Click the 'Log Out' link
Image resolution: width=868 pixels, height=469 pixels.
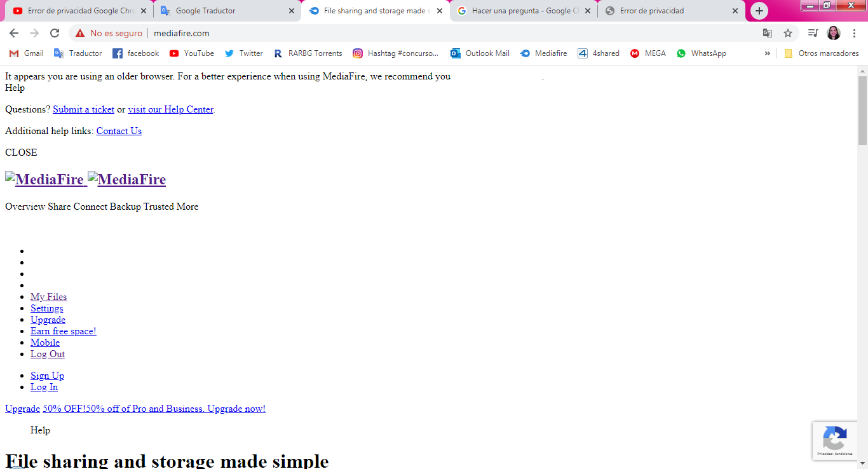[48, 354]
